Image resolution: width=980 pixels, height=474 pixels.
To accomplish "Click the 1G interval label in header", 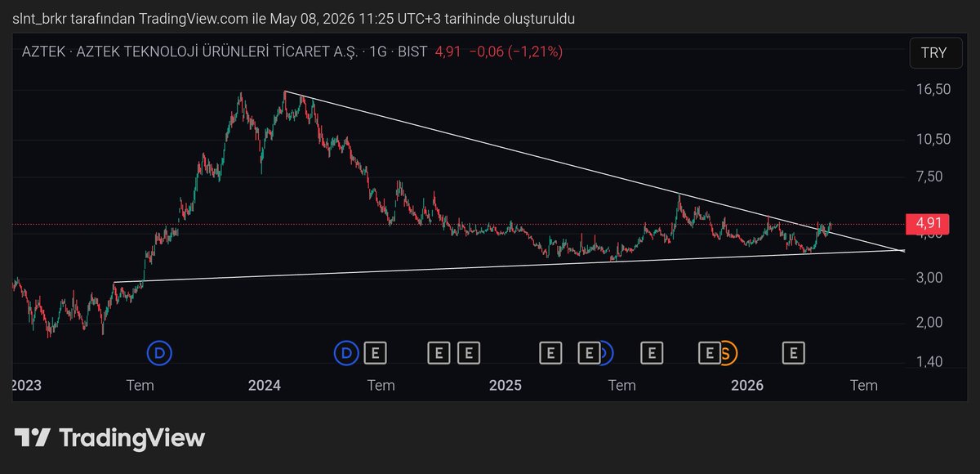I will tap(378, 52).
